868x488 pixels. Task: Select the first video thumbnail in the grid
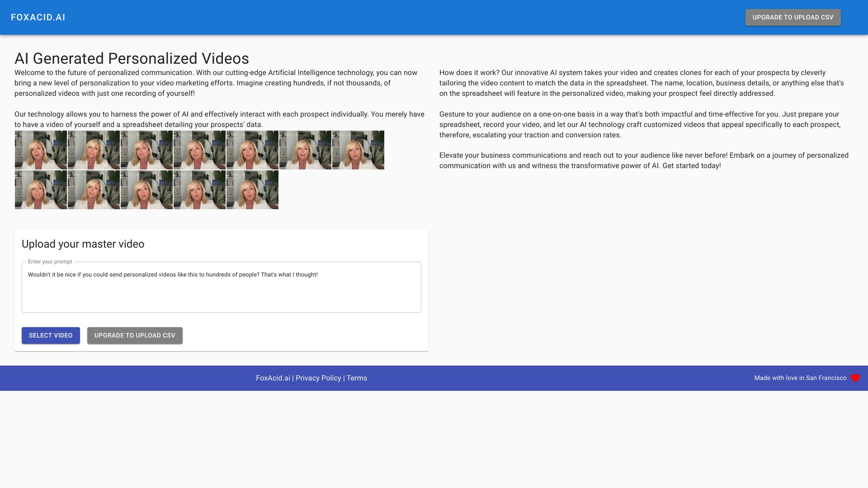pyautogui.click(x=41, y=150)
